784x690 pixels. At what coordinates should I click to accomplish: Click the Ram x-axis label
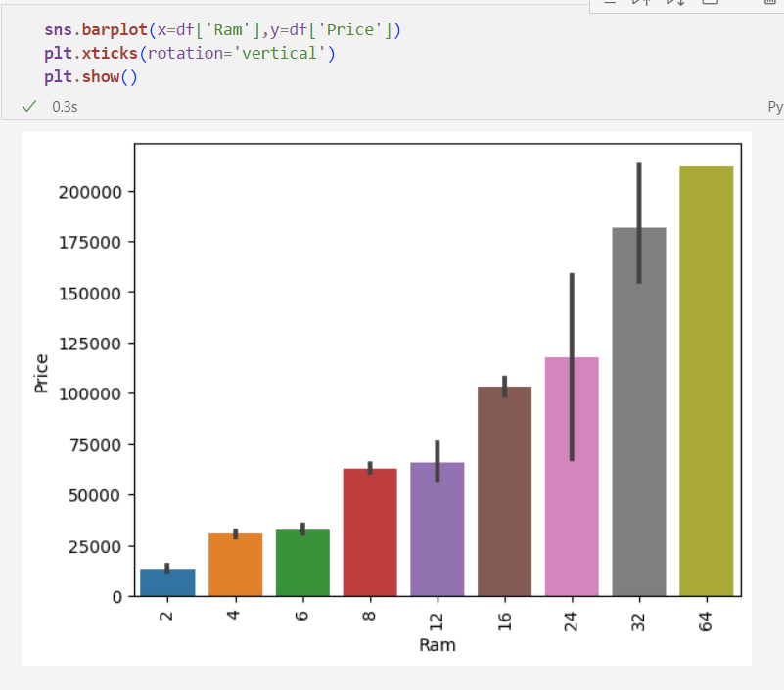tap(438, 645)
